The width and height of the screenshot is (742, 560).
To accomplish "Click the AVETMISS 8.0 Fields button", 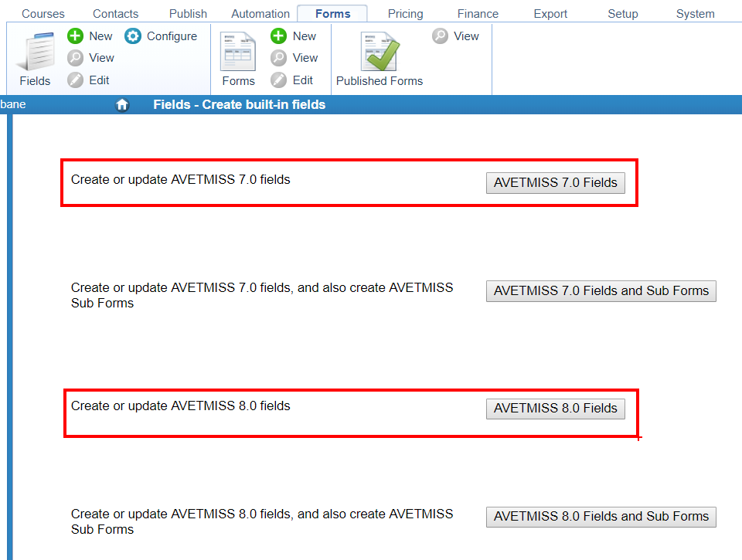I will click(555, 409).
